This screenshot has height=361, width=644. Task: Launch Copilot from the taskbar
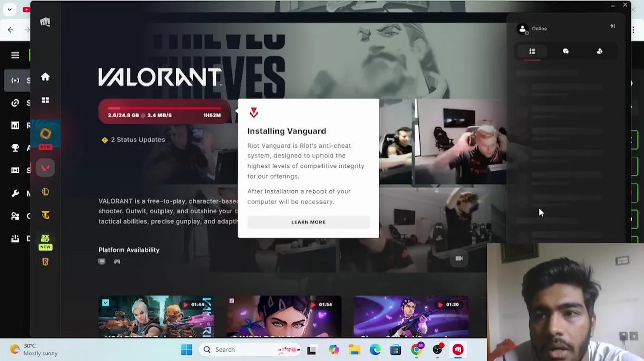(334, 350)
